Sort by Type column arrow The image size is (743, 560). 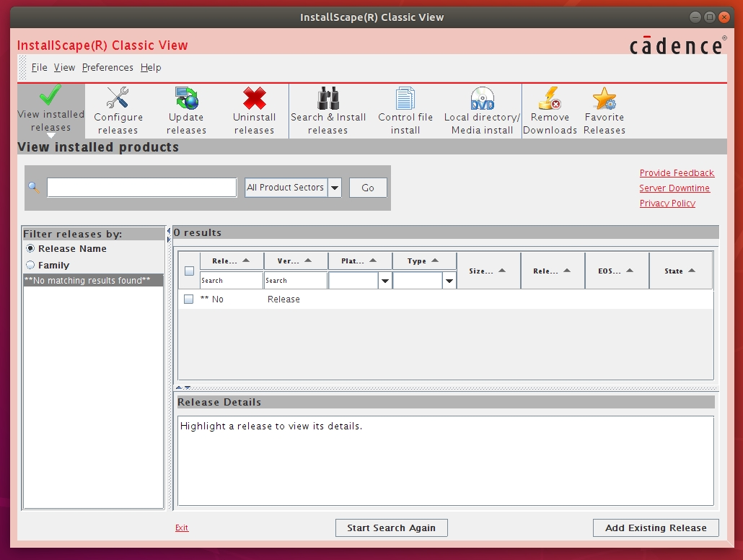[x=435, y=261]
